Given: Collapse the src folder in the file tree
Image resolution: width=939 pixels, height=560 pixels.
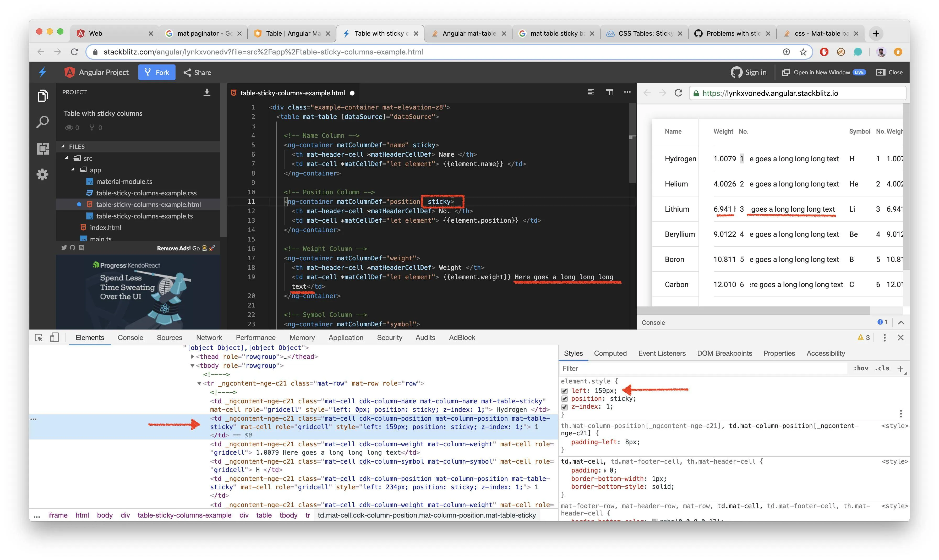Looking at the screenshot, I should pyautogui.click(x=67, y=158).
